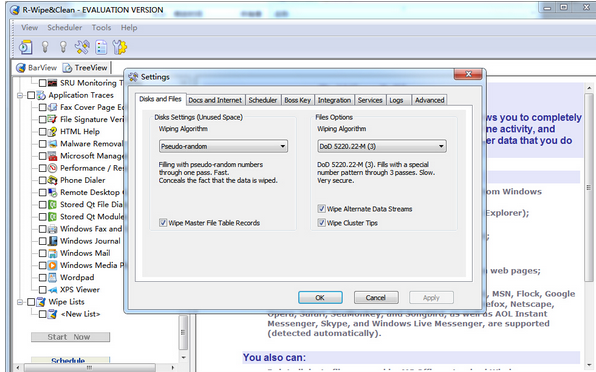The image size is (596, 372).
Task: Open the wrench and screwdriver tools icon
Action: pos(82,47)
